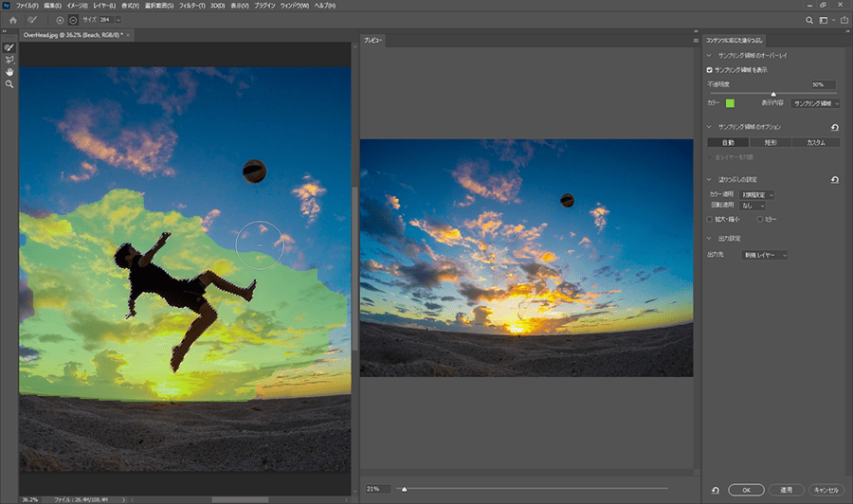Reset the sampling area options
The image size is (853, 504).
tap(835, 127)
